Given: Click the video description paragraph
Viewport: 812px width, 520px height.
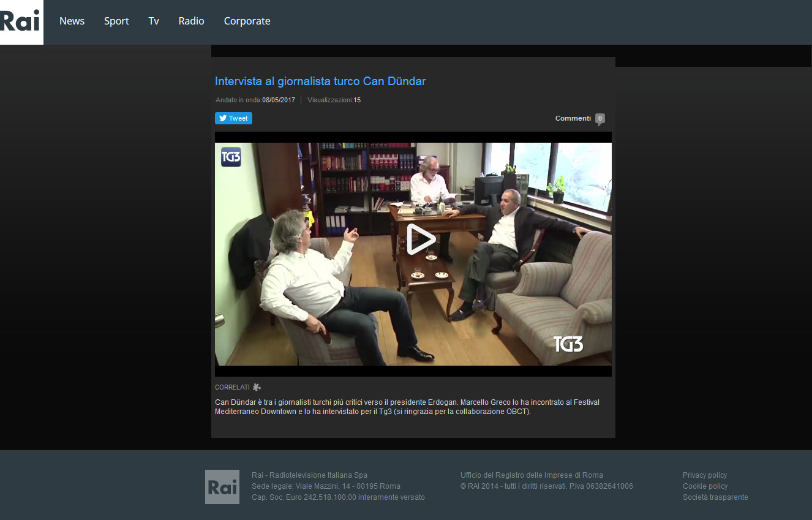Looking at the screenshot, I should coord(407,407).
